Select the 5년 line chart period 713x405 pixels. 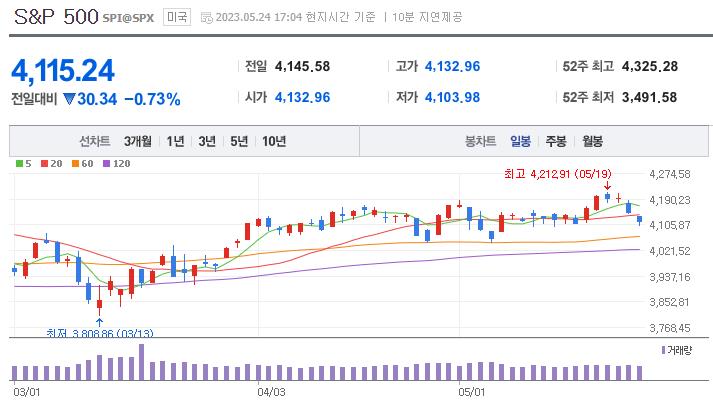click(239, 141)
